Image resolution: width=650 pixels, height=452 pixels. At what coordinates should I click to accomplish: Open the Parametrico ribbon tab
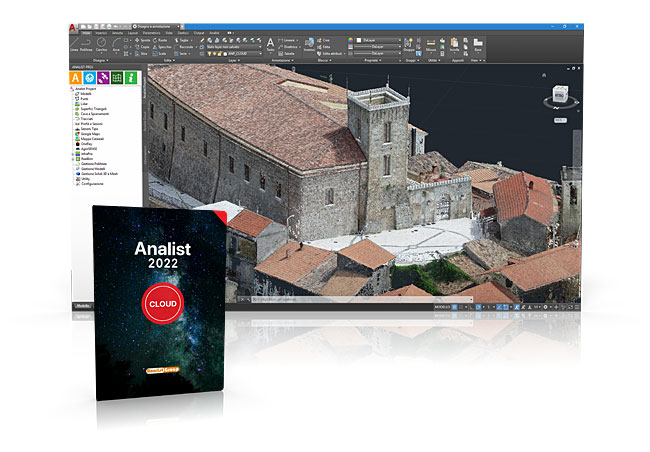click(152, 33)
